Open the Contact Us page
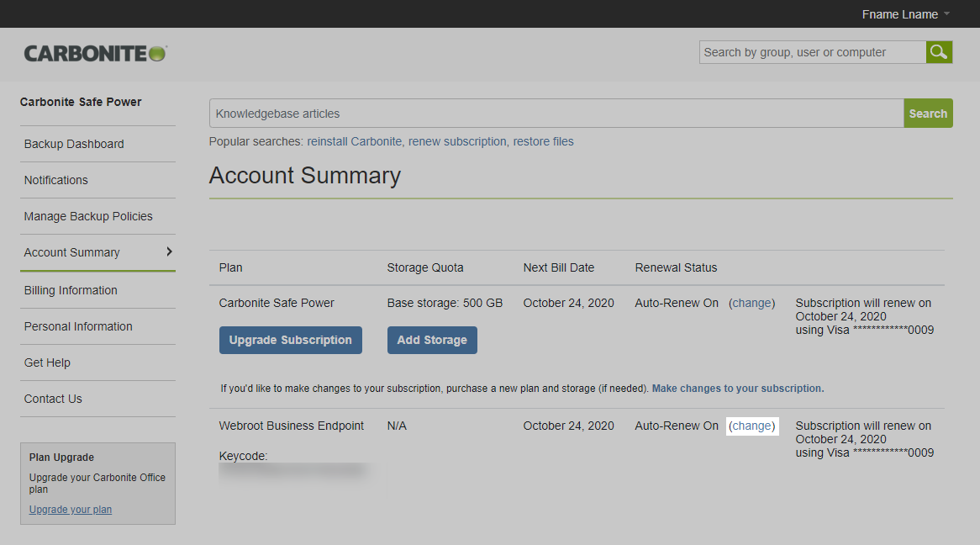980x545 pixels. click(53, 399)
